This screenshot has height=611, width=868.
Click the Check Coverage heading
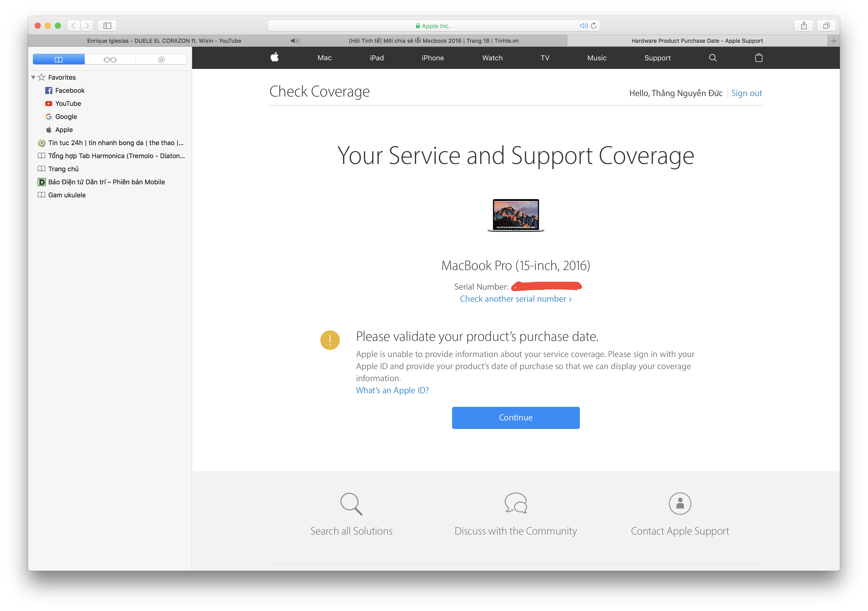[x=319, y=92]
